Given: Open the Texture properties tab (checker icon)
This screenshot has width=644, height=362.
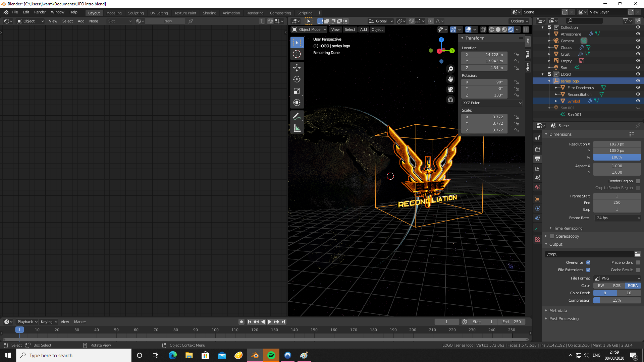Looking at the screenshot, I should click(x=538, y=239).
